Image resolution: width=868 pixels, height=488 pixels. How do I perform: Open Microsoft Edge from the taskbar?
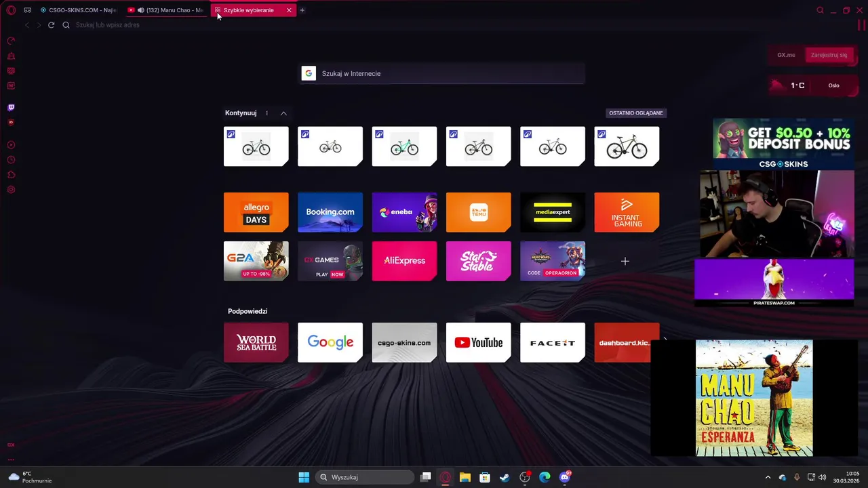click(x=545, y=477)
